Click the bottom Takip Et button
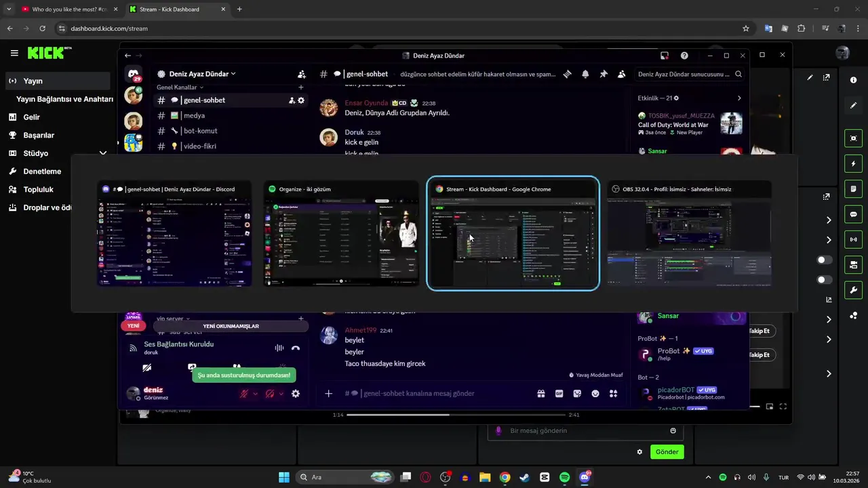This screenshot has width=868, height=488. tap(761, 354)
